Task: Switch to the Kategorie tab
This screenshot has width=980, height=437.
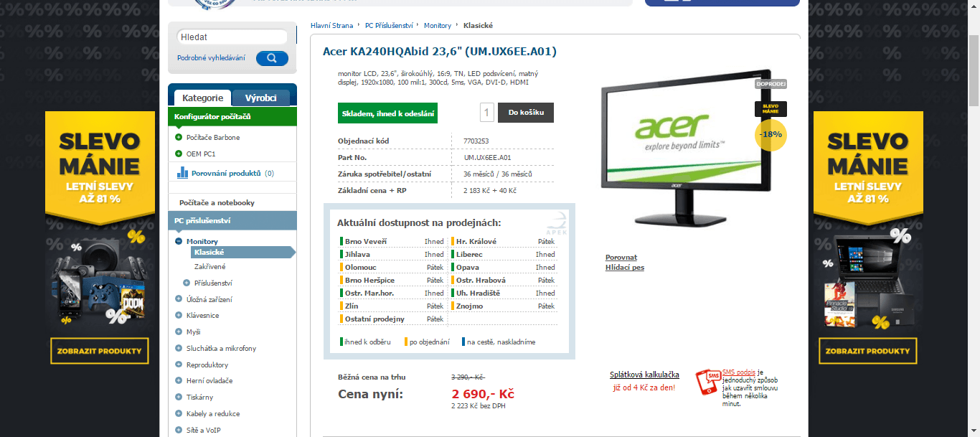Action: coord(202,98)
